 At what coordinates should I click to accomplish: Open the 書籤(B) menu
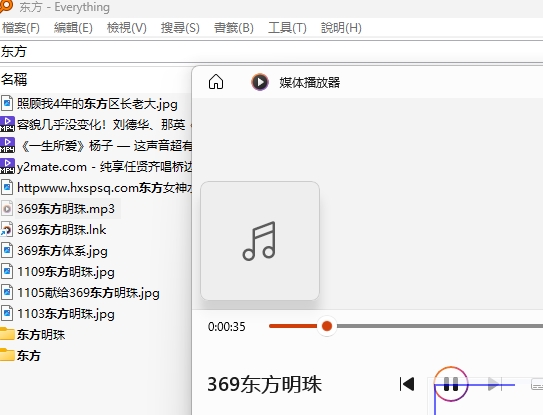234,28
